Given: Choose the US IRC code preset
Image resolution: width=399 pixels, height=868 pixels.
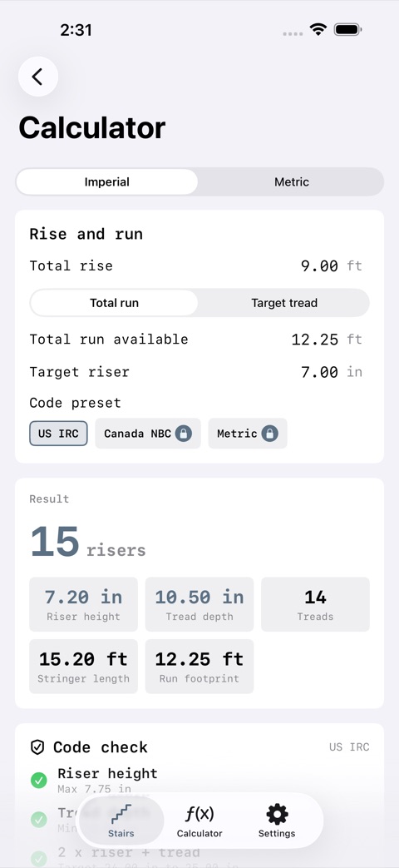Looking at the screenshot, I should point(58,434).
